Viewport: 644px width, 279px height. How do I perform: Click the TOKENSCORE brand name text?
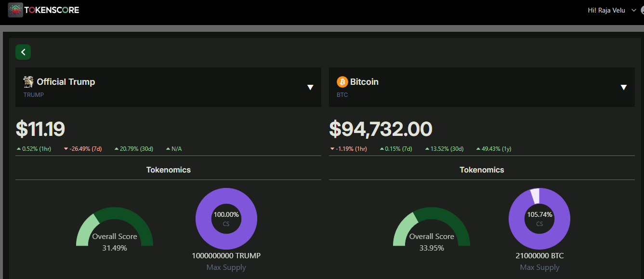click(52, 10)
